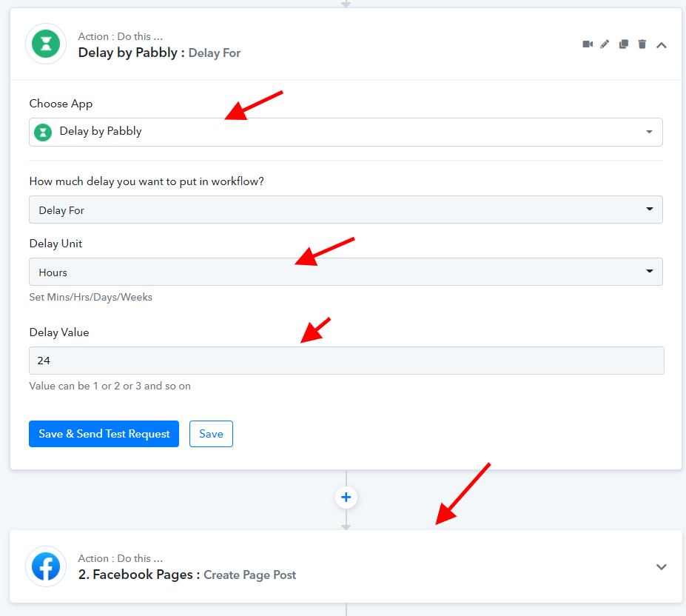Click the 'Delay Unit' label
This screenshot has height=616, width=686.
(56, 244)
